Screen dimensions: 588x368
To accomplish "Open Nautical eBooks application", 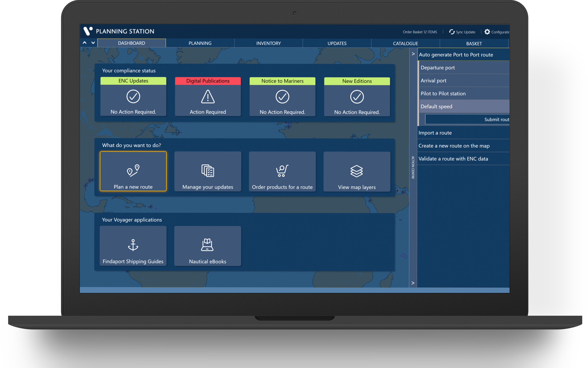I will (207, 245).
